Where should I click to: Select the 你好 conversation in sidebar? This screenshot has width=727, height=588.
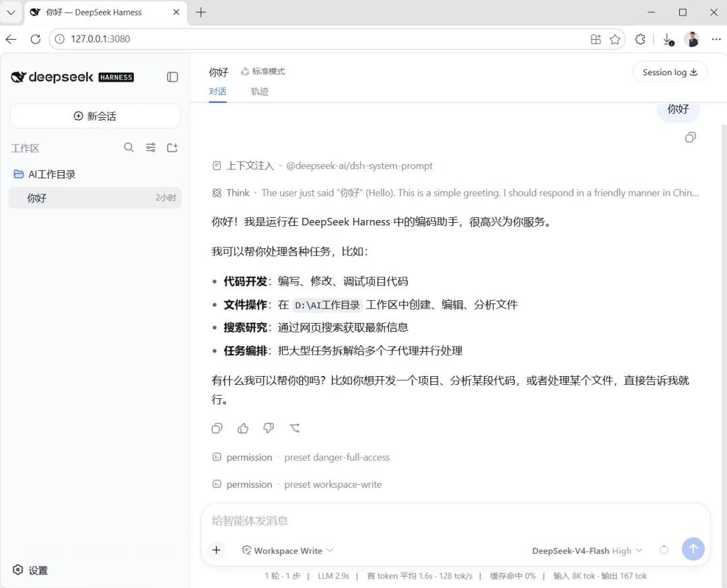[x=95, y=198]
